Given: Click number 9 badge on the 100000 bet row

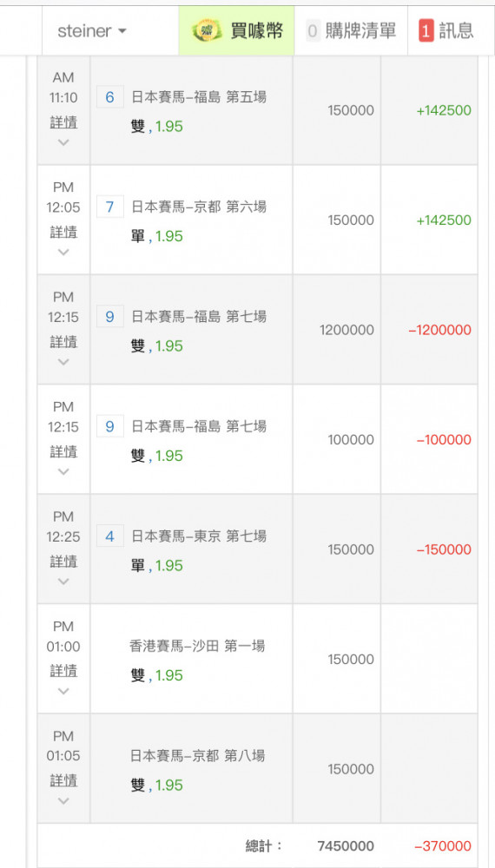Looking at the screenshot, I should point(109,426).
